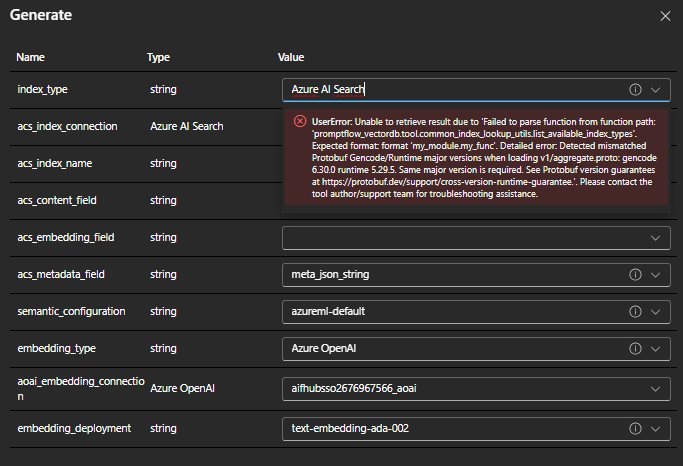Screen dimensions: 683x466
Task: Click the Name column header
Action: click(30, 57)
